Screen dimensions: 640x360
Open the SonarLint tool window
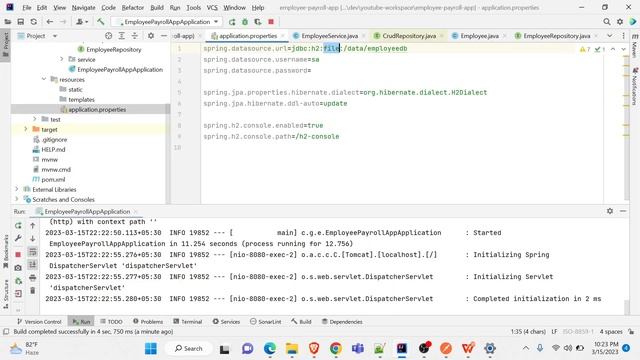click(265, 322)
